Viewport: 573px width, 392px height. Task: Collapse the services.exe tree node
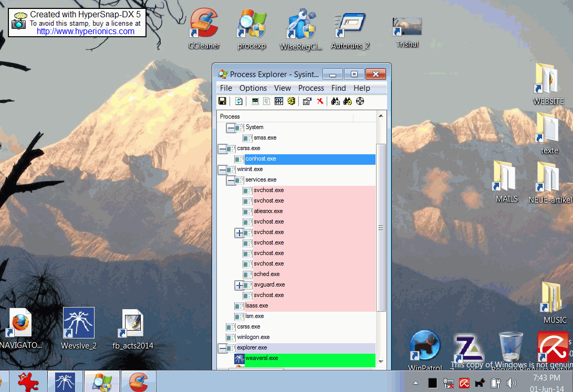point(231,181)
